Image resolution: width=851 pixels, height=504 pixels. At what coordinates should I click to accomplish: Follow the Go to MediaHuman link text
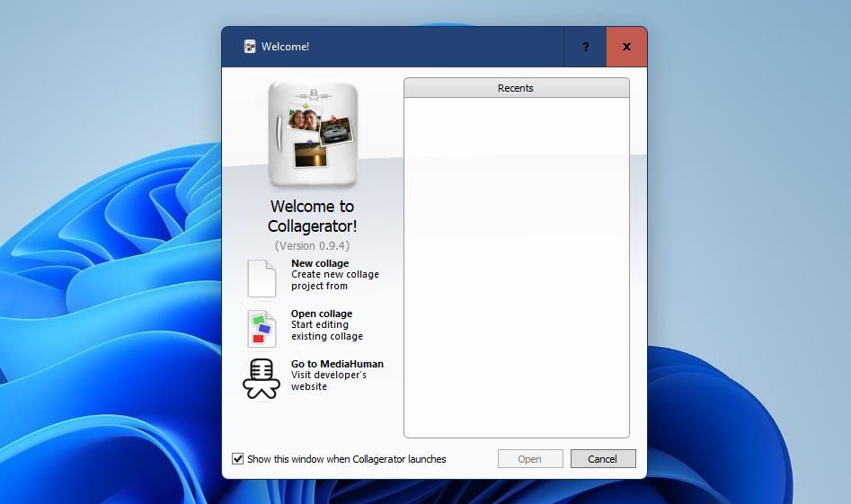coord(337,364)
